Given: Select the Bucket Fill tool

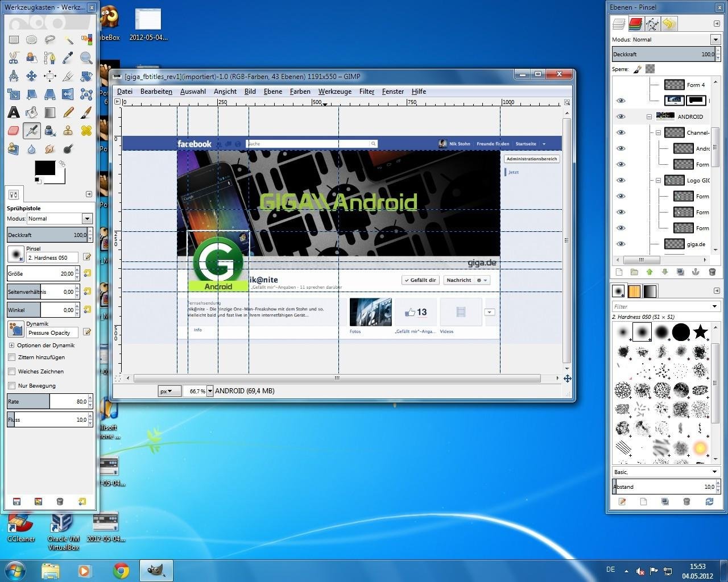Looking at the screenshot, I should [32, 112].
